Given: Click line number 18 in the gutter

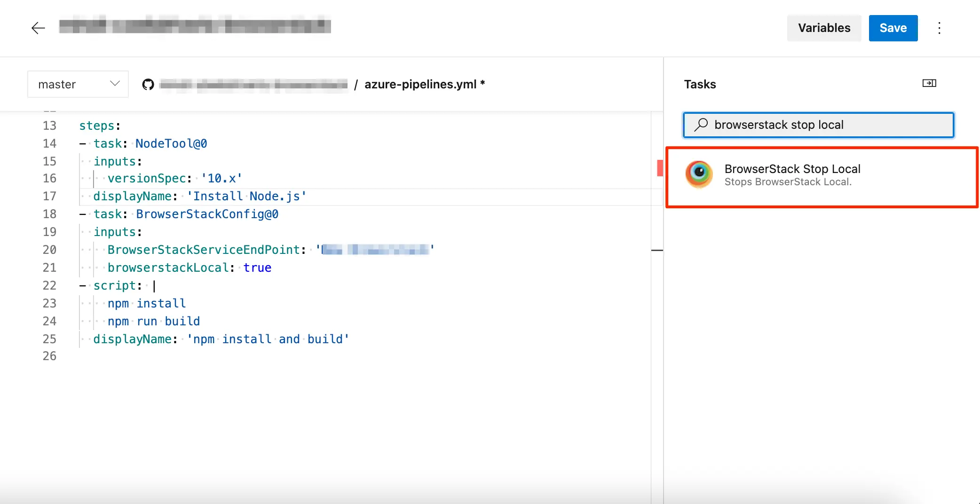Looking at the screenshot, I should tap(49, 214).
